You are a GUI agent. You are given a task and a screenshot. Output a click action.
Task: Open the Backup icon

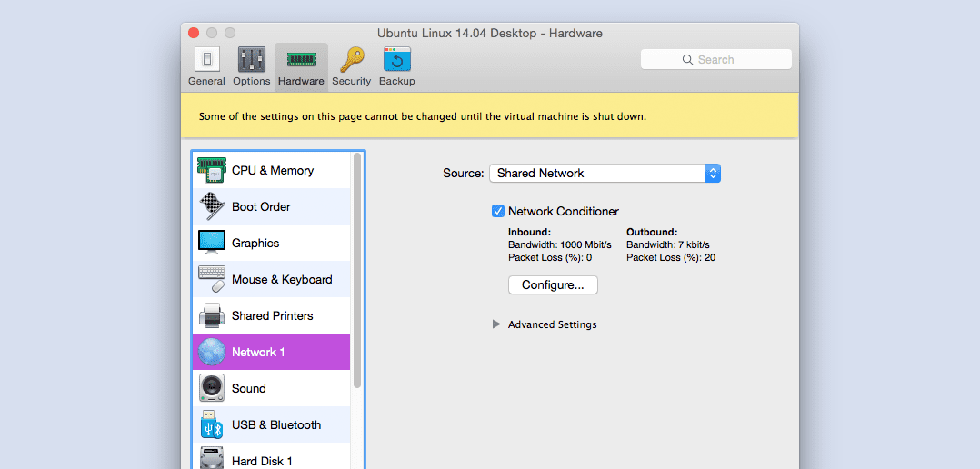pyautogui.click(x=397, y=59)
